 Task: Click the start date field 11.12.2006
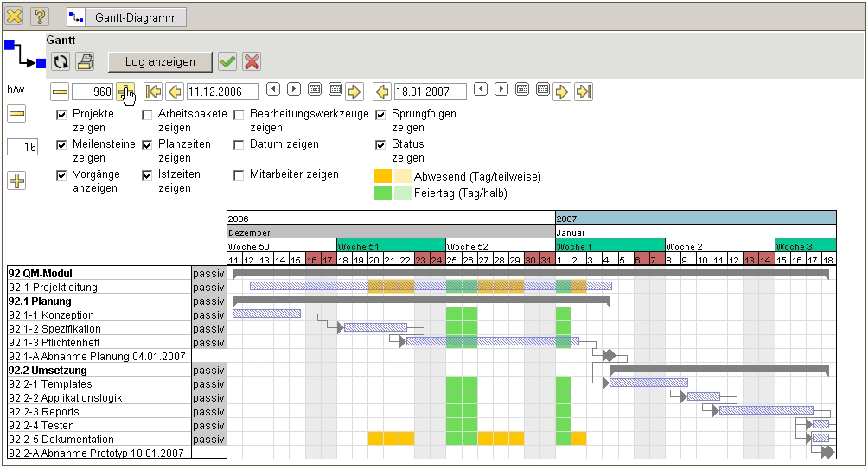223,91
